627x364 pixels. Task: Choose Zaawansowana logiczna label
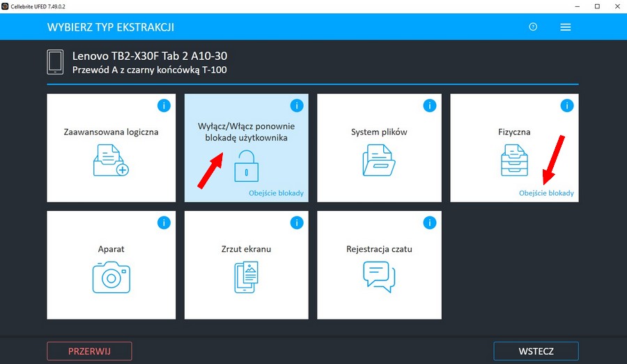coord(111,132)
